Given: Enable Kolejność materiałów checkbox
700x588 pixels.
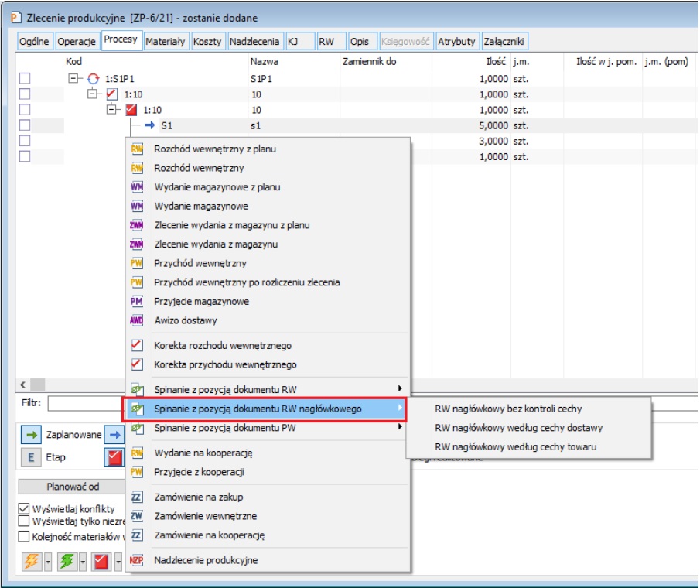Looking at the screenshot, I should click(24, 536).
